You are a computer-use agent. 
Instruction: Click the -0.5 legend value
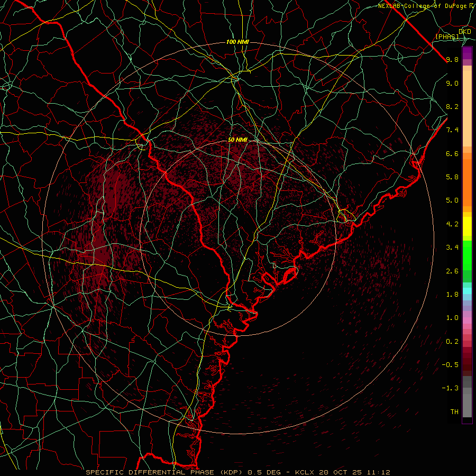[x=450, y=365]
